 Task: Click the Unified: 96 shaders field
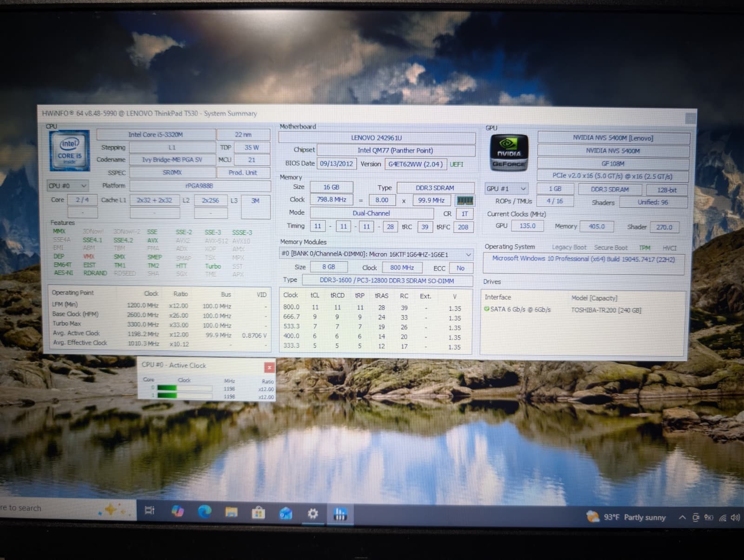click(653, 202)
